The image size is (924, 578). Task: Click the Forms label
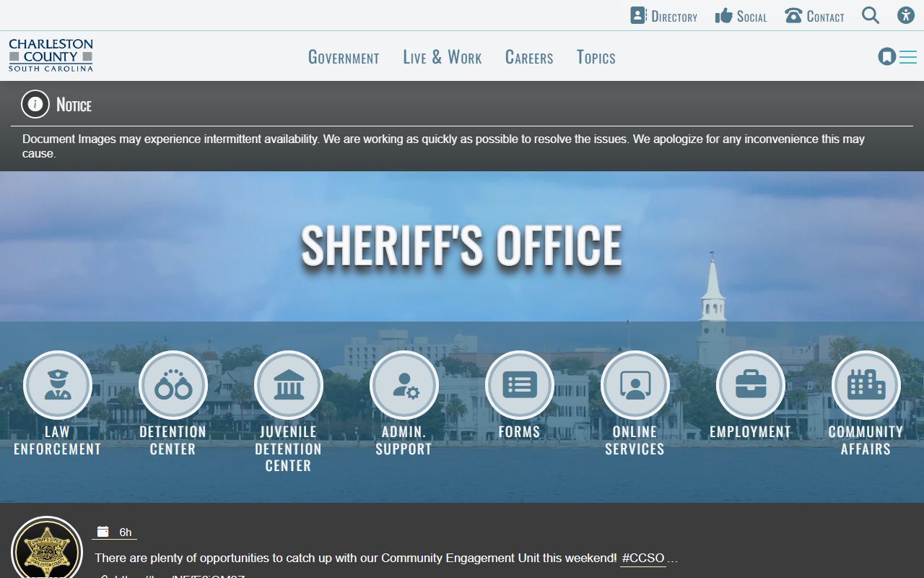pyautogui.click(x=520, y=432)
